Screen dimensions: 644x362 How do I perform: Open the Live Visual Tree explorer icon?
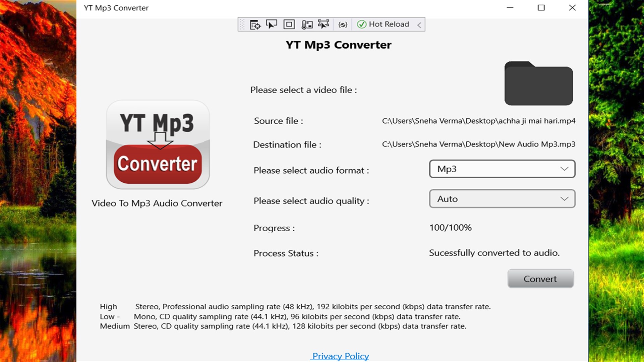(x=255, y=24)
